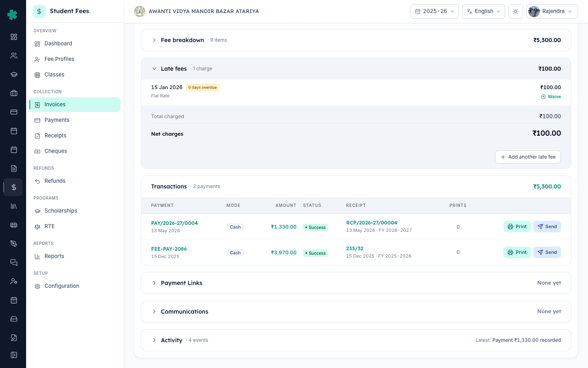Open the English language dropdown
The image size is (588, 368).
(483, 11)
